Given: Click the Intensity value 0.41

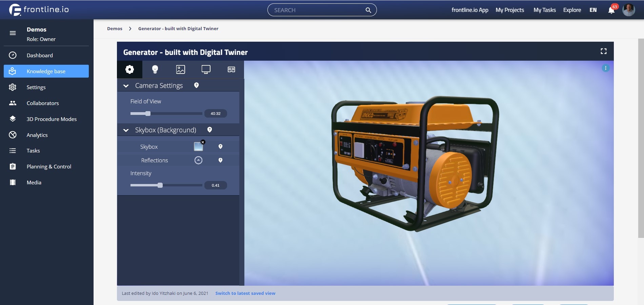Looking at the screenshot, I should pyautogui.click(x=216, y=185).
